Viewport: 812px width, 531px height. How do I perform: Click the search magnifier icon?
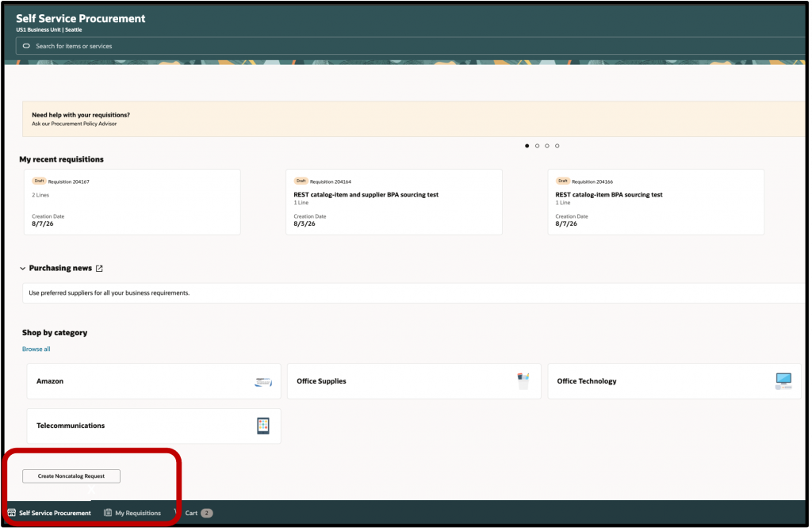(26, 46)
